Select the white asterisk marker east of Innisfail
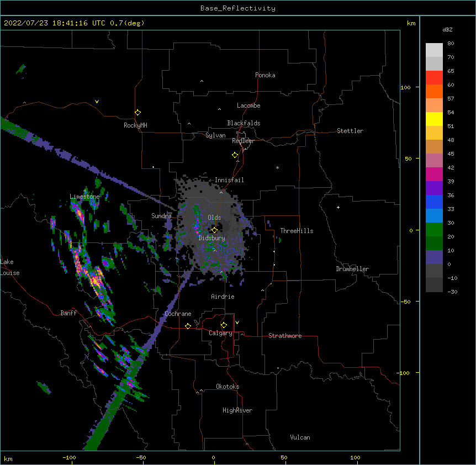The height and width of the screenshot is (465, 476). [277, 167]
